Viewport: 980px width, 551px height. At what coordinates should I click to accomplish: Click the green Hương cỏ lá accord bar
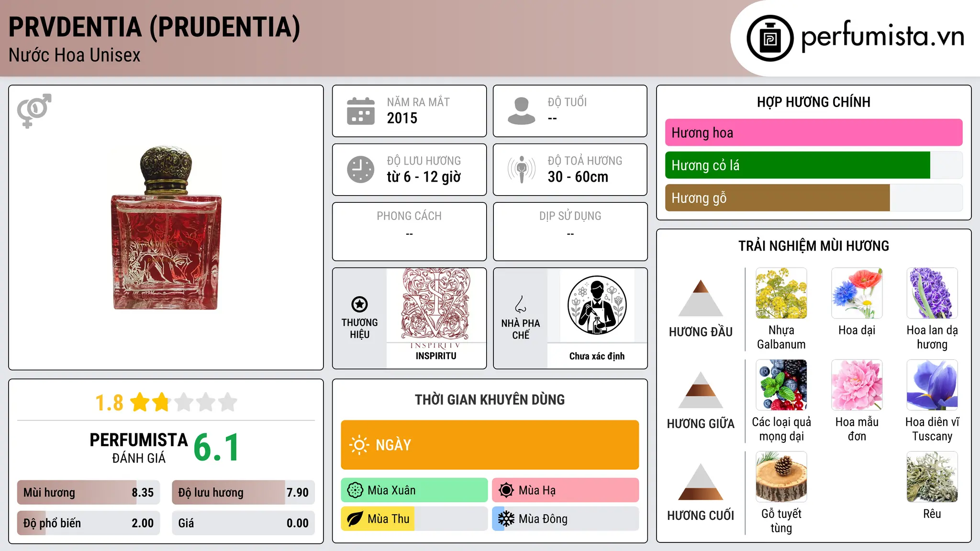pos(813,165)
